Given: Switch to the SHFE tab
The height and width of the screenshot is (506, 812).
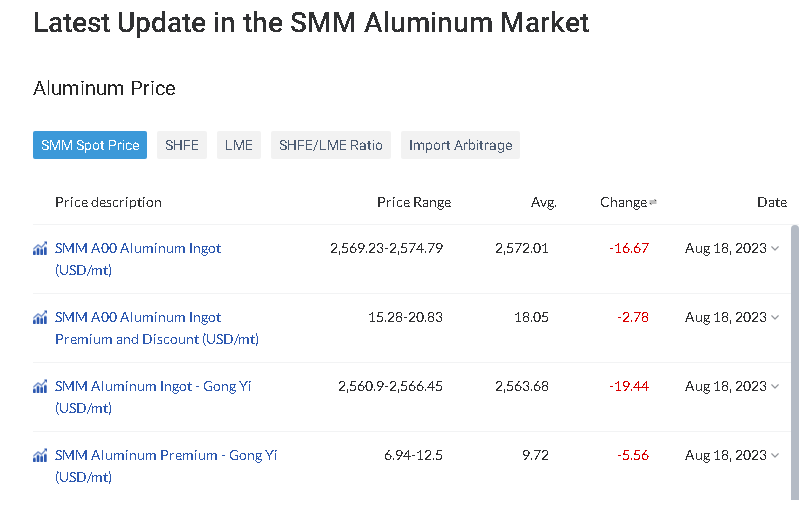Looking at the screenshot, I should tap(182, 145).
